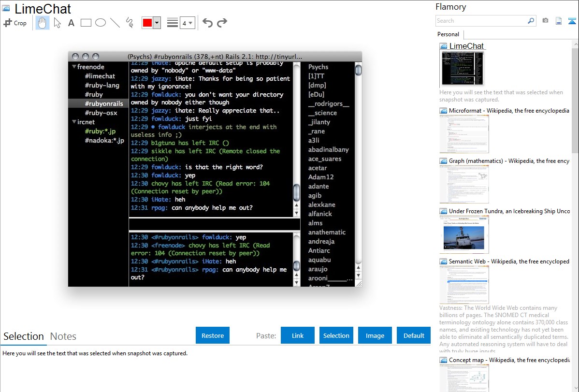Click the LimeChat title in Flamory list

click(x=466, y=46)
